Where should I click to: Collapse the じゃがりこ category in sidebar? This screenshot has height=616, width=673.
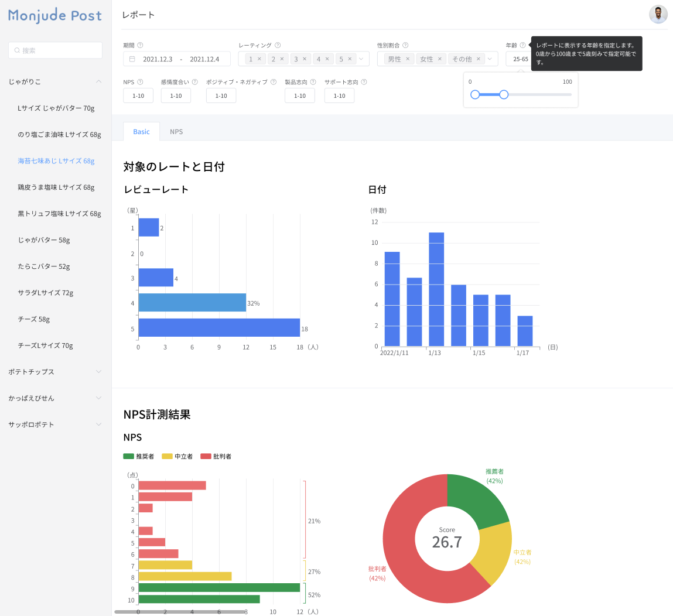coord(98,82)
